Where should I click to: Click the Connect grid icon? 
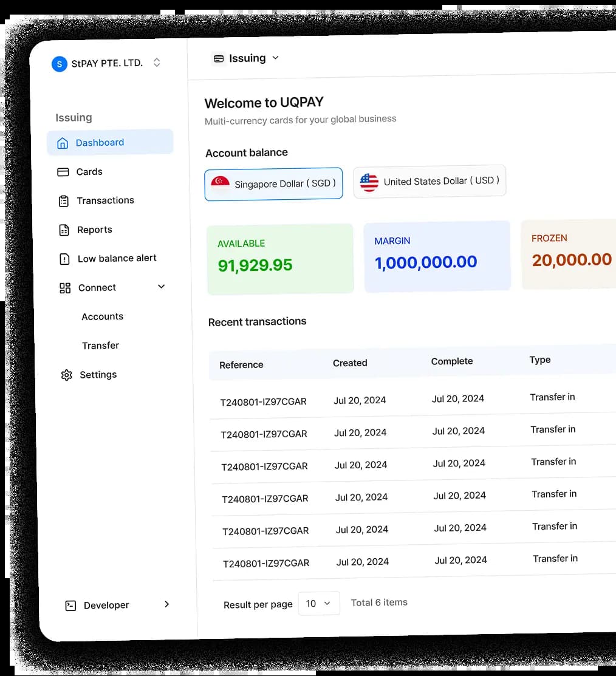(65, 288)
